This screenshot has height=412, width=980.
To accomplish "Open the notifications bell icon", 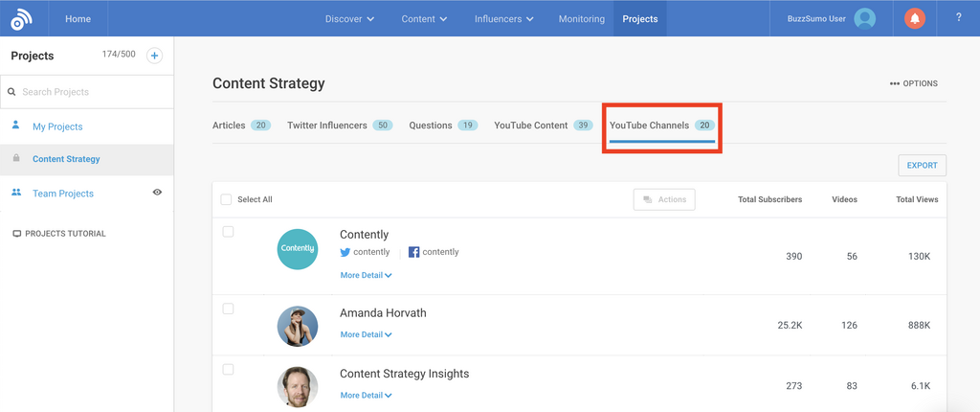I will (x=915, y=19).
